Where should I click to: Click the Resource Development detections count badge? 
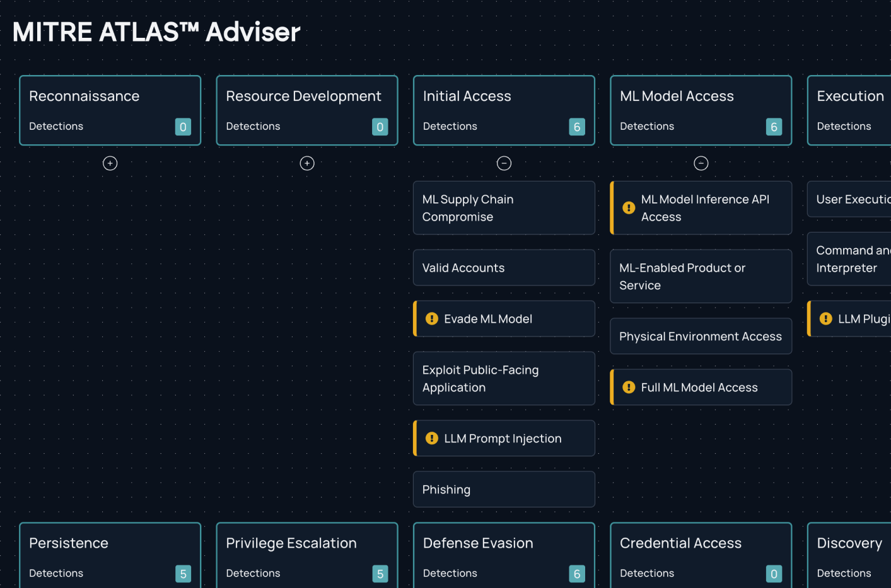tap(380, 127)
